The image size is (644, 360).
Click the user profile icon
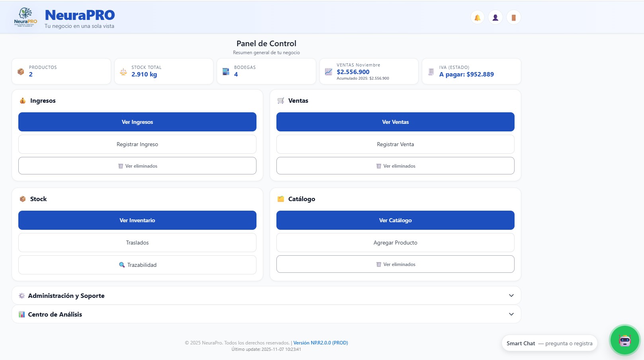[495, 17]
